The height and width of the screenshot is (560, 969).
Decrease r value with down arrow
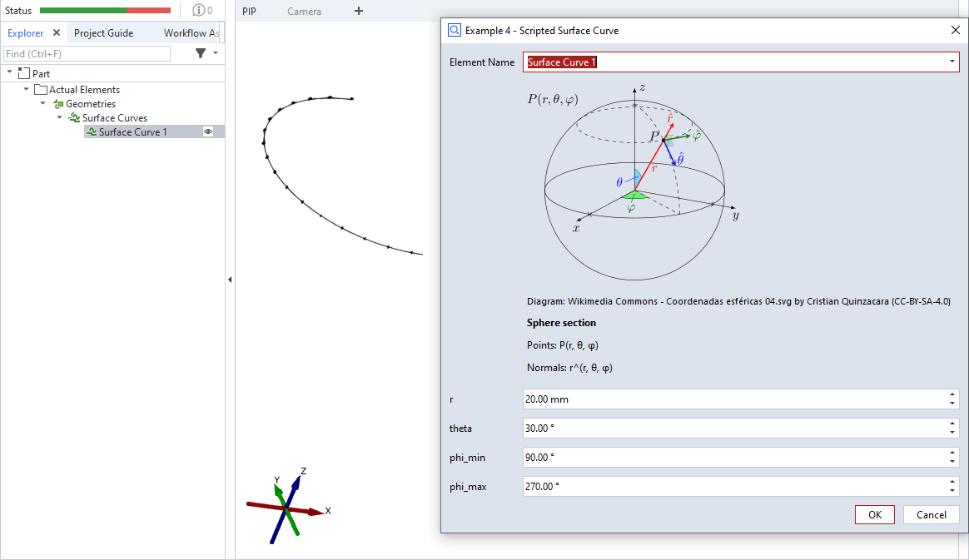point(952,404)
